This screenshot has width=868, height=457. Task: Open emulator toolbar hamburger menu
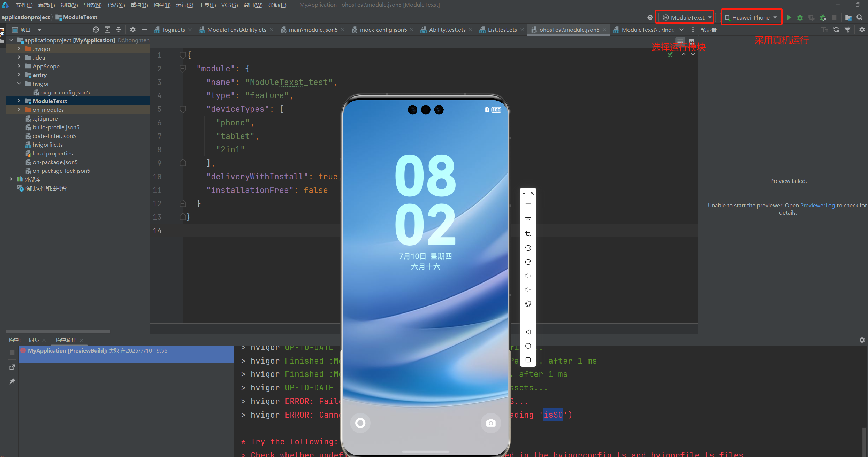[528, 206]
